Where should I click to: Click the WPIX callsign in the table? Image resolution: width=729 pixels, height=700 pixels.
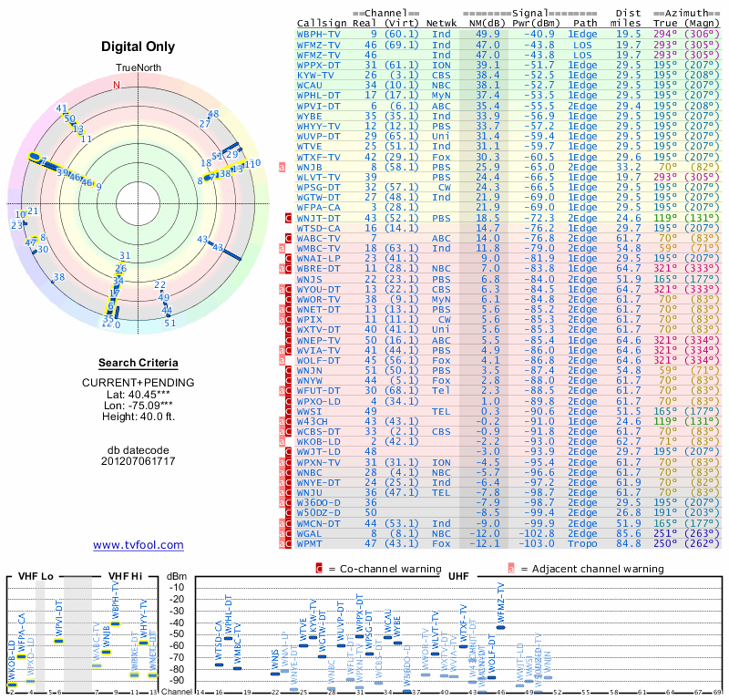(x=309, y=320)
